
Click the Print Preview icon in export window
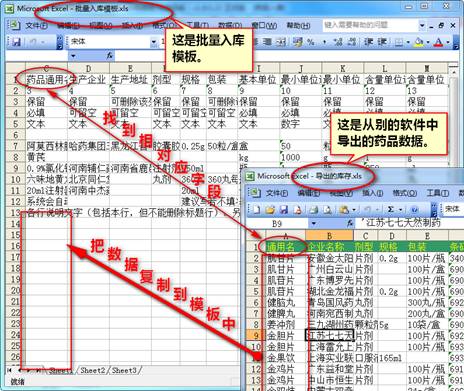coord(328,210)
